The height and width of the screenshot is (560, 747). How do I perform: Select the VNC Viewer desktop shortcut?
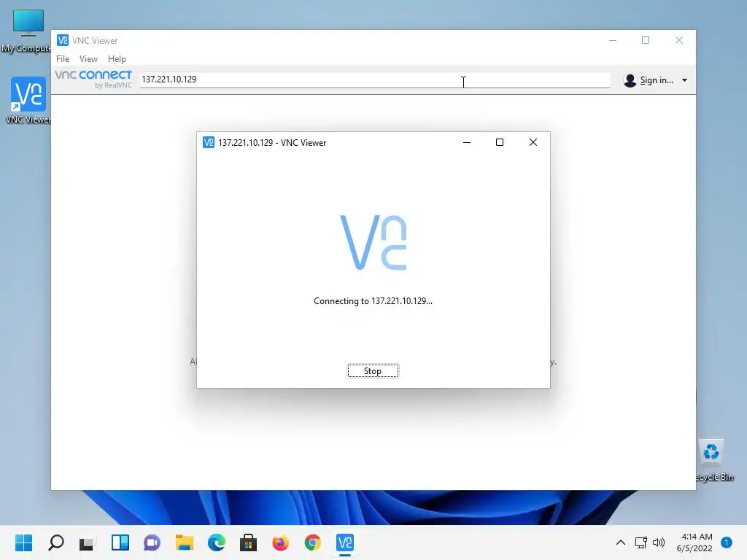(x=28, y=101)
